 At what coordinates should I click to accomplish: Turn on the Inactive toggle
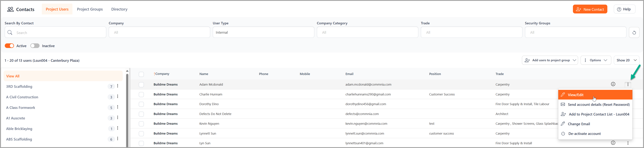coord(35,46)
